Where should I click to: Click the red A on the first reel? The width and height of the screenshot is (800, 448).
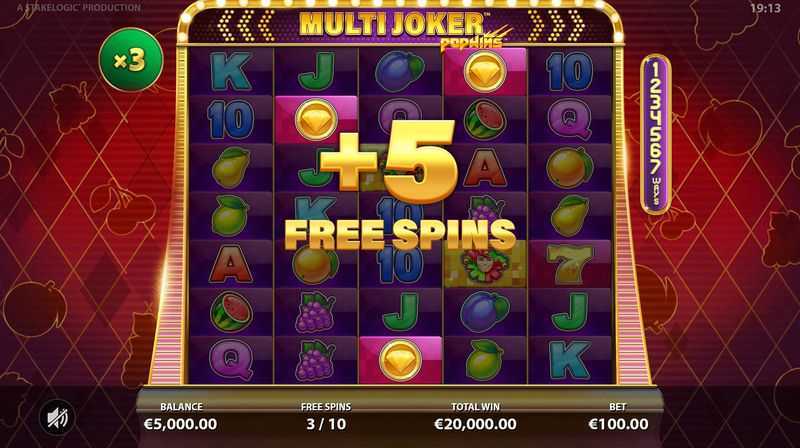tap(231, 265)
